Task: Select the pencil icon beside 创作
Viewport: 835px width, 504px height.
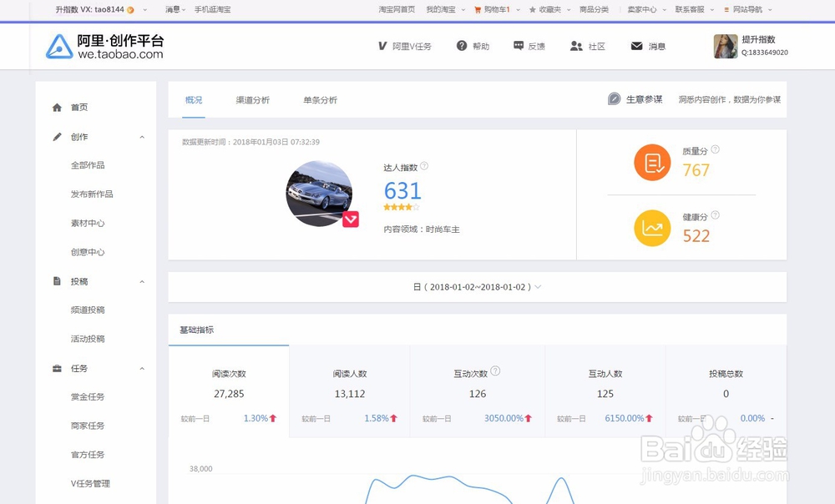Action: coord(57,136)
